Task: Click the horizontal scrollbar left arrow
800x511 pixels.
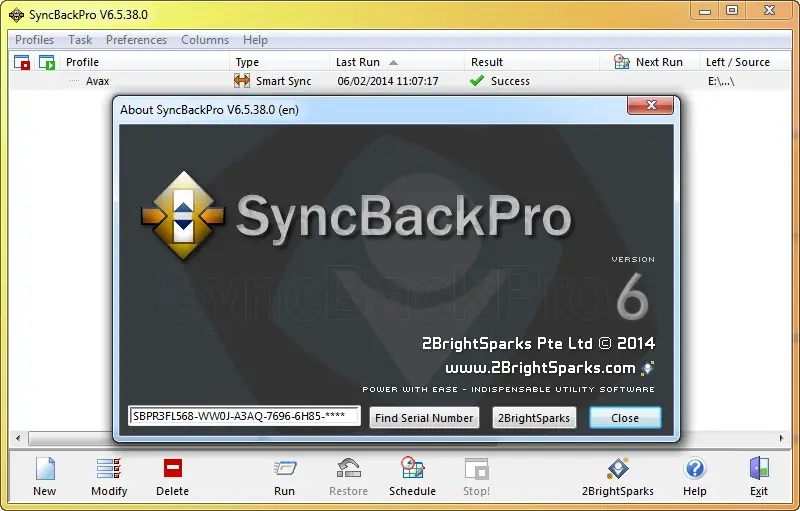Action: (18, 438)
